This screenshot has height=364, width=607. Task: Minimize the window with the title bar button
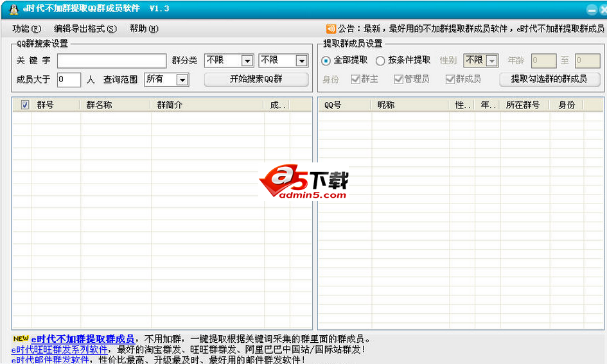click(592, 10)
